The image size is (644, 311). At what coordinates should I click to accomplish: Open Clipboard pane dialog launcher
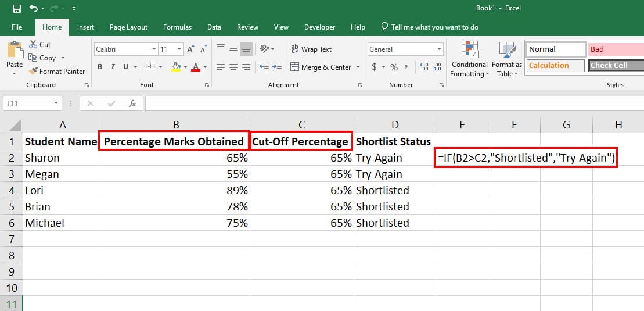coord(87,85)
